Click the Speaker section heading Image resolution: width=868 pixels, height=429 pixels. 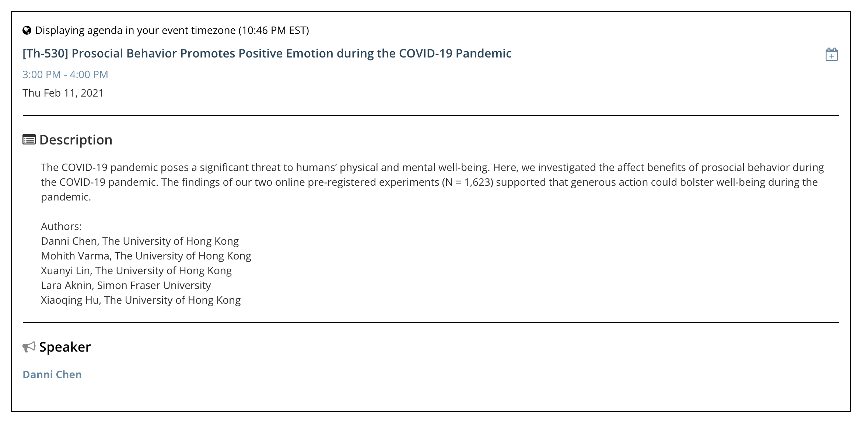coord(65,347)
